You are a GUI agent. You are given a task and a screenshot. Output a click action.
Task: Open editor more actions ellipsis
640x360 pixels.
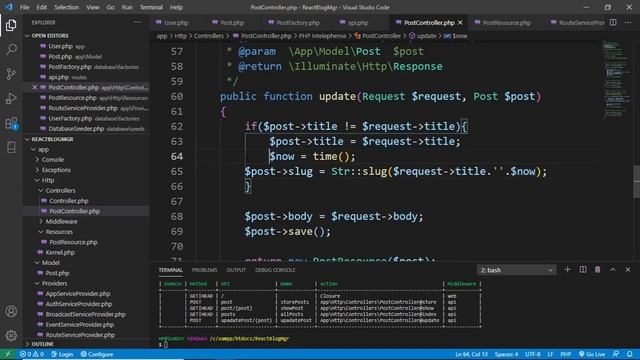pos(628,22)
